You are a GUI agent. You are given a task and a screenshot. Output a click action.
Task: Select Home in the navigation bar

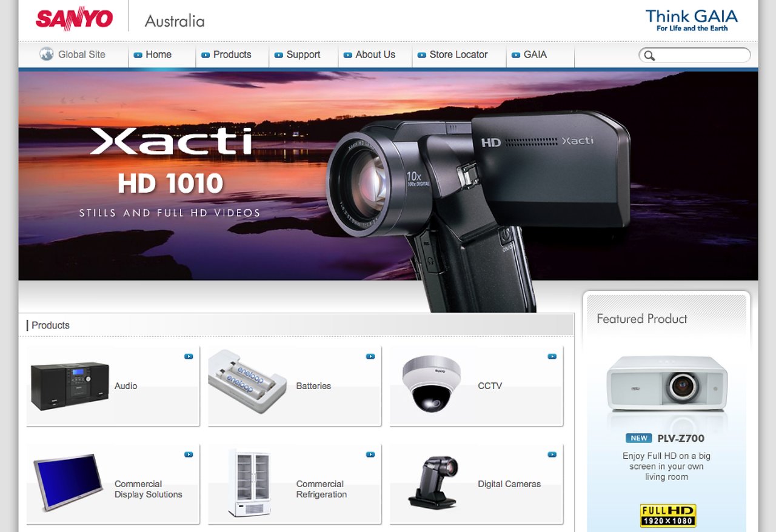pos(158,55)
